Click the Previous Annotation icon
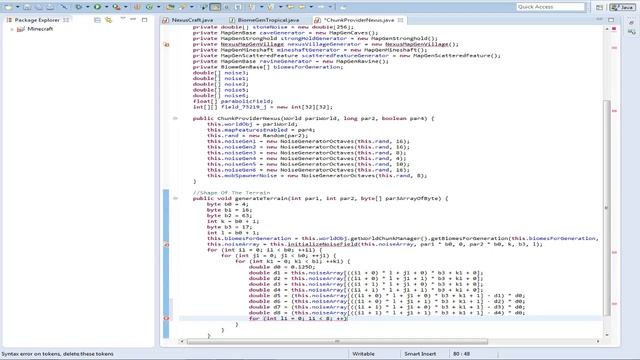Image resolution: width=640 pixels, height=360 pixels. click(x=270, y=7)
